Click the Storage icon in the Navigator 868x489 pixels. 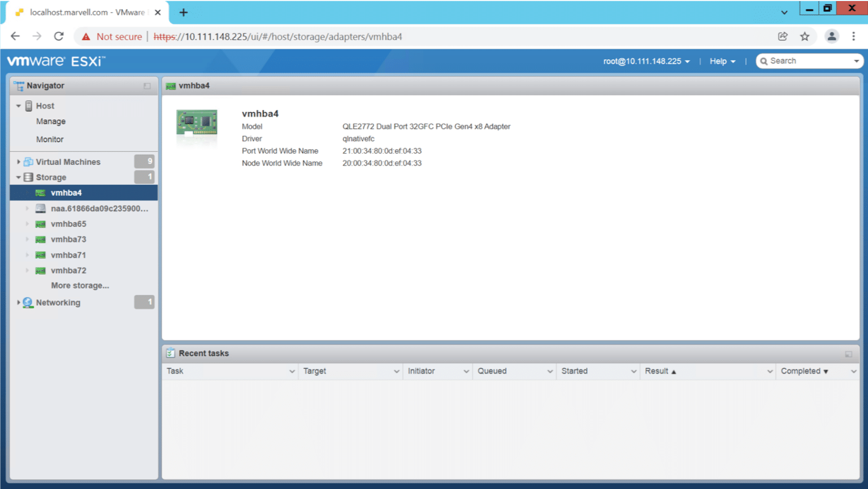point(28,177)
